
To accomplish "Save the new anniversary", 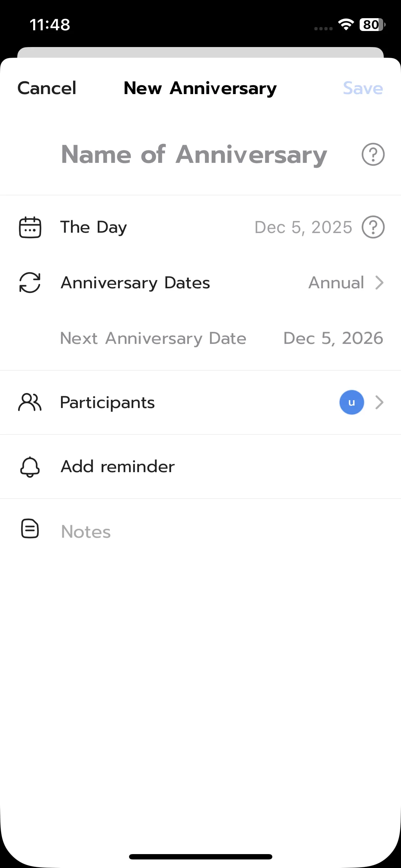I will pos(363,88).
